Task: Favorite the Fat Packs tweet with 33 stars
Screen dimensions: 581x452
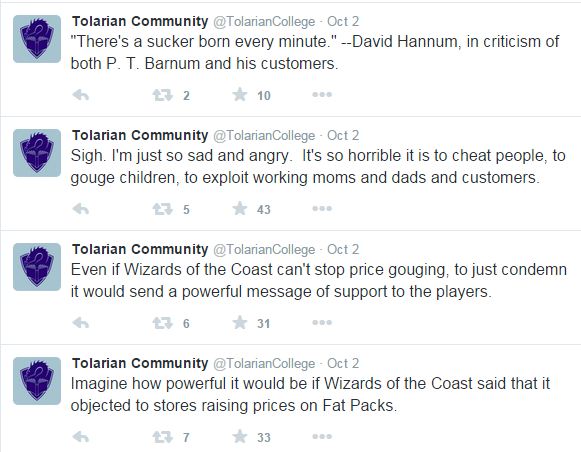Action: (240, 436)
